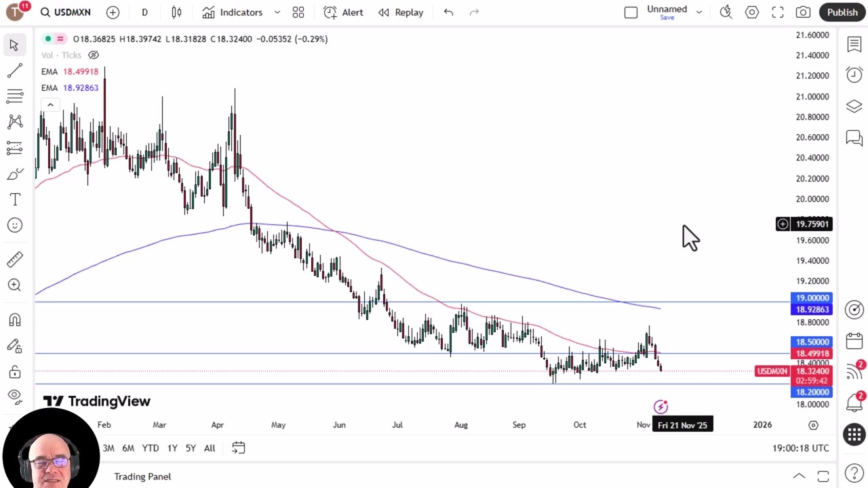Expand indicator favorites dropdown arrow

[277, 12]
